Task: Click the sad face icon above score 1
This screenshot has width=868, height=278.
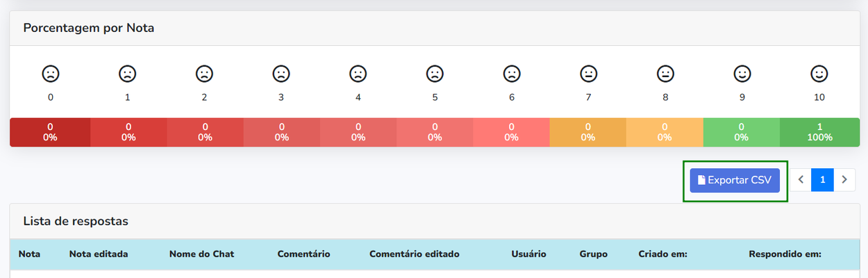Action: coord(127,73)
